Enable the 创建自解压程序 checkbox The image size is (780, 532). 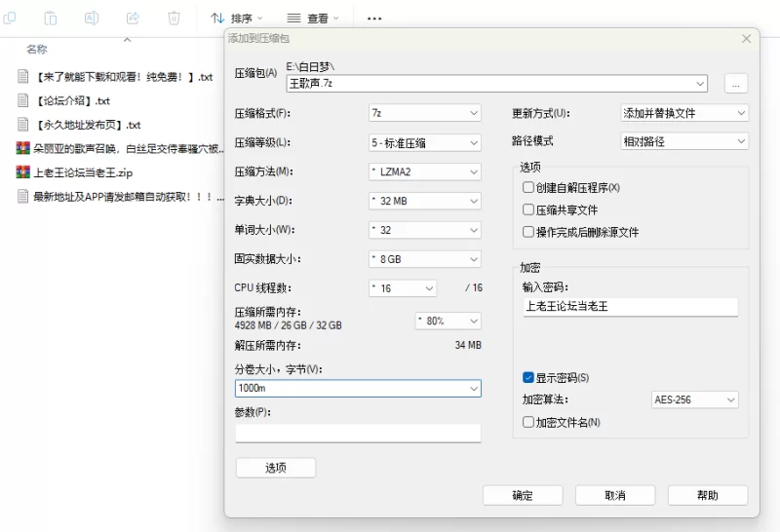[528, 188]
